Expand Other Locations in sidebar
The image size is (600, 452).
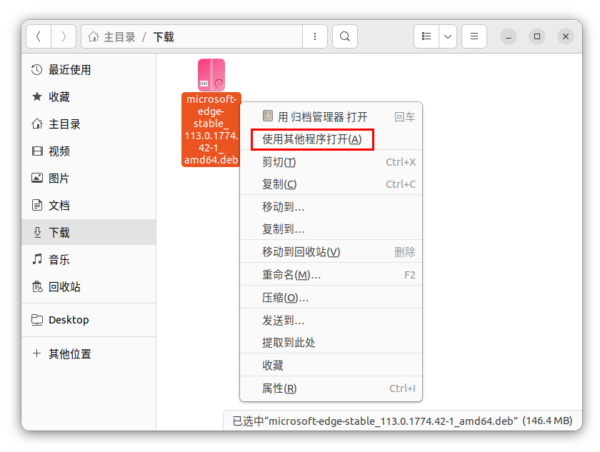point(68,354)
